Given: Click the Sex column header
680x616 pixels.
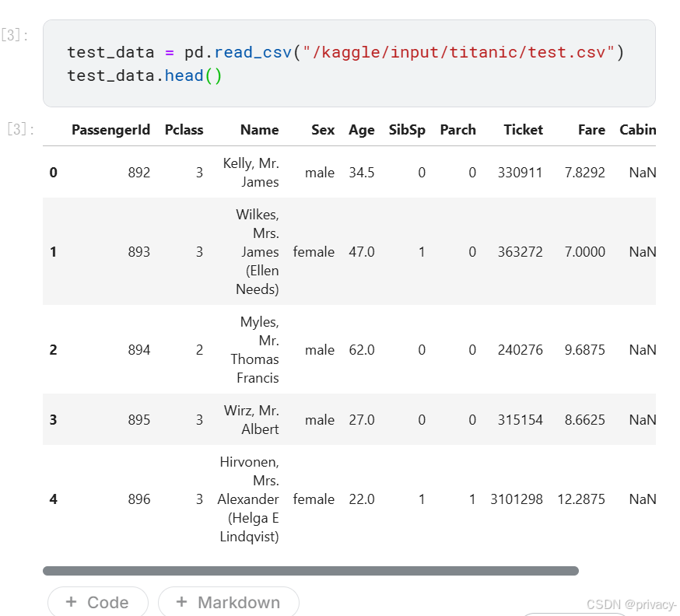Looking at the screenshot, I should tap(323, 130).
